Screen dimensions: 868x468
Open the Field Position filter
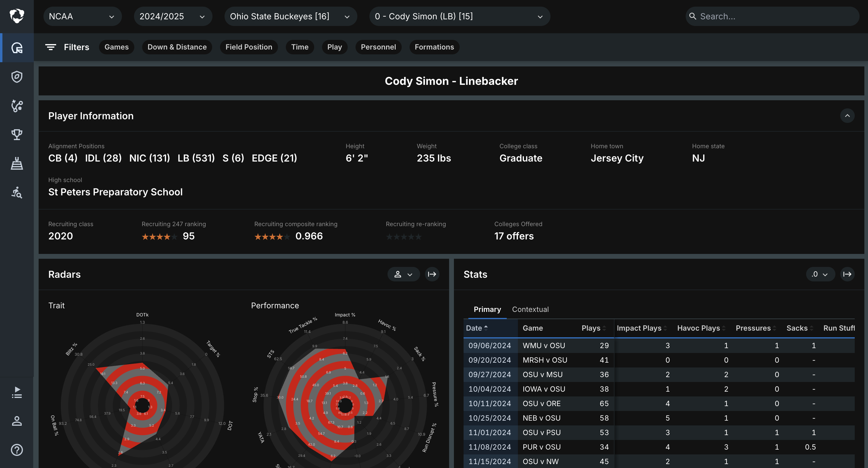[x=249, y=47]
